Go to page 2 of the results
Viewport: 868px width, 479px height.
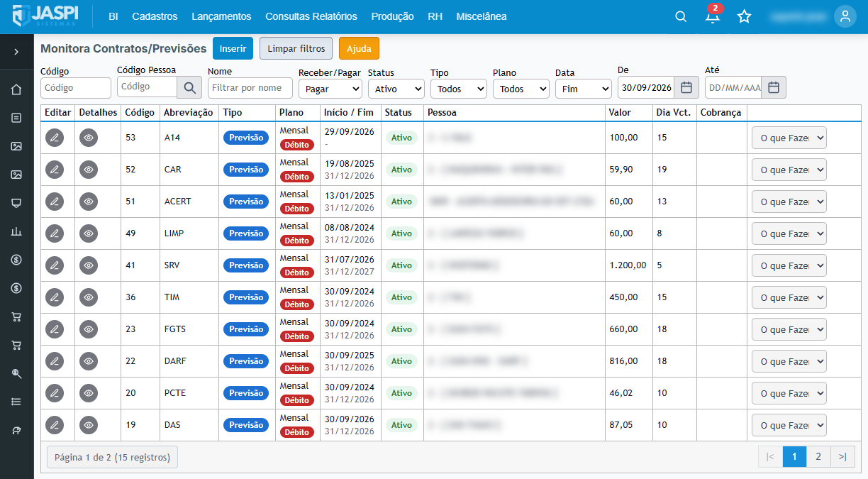coord(818,457)
